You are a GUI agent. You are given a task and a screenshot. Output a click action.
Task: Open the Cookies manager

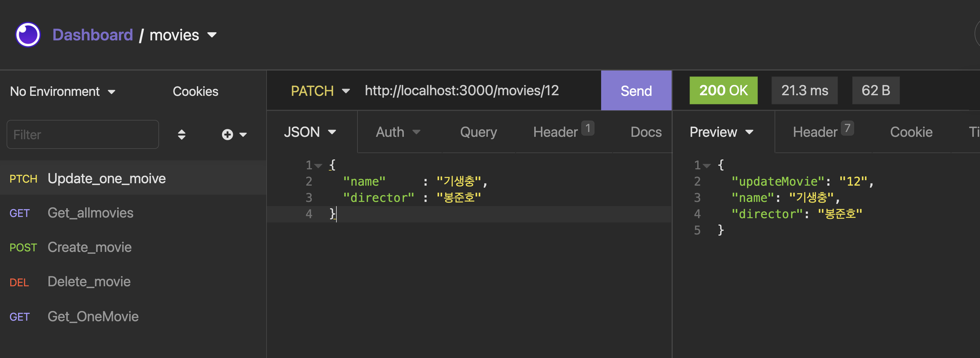click(195, 91)
